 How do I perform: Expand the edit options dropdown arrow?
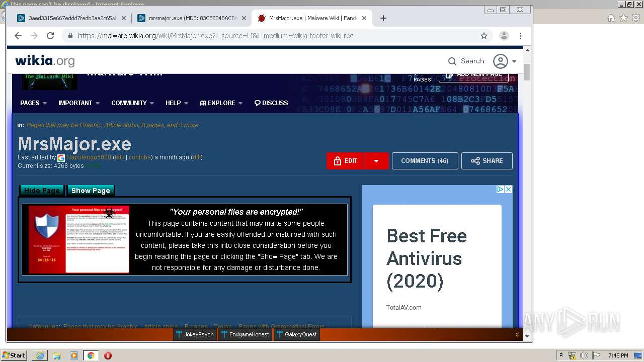tap(376, 161)
